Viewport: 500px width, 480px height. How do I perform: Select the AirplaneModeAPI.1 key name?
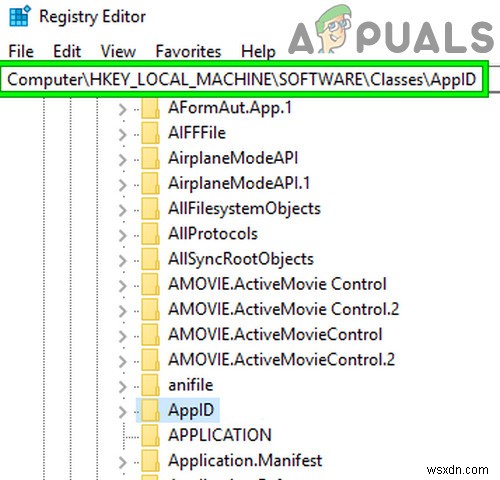coord(239,184)
